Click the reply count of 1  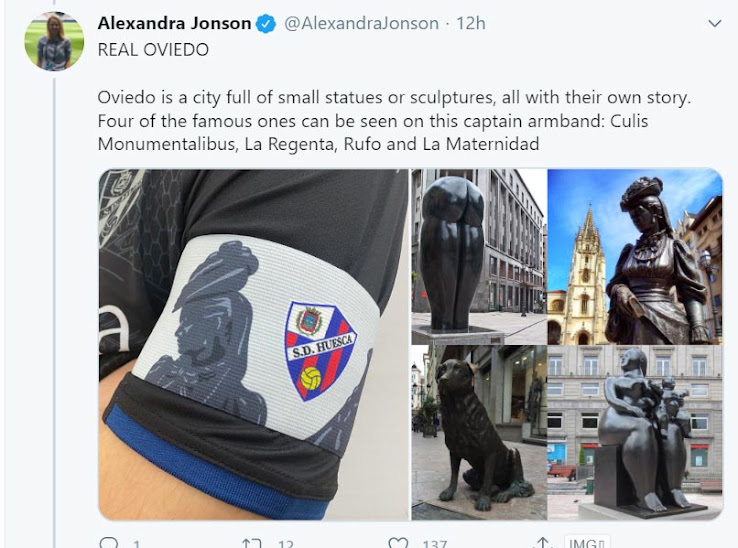pos(136,544)
